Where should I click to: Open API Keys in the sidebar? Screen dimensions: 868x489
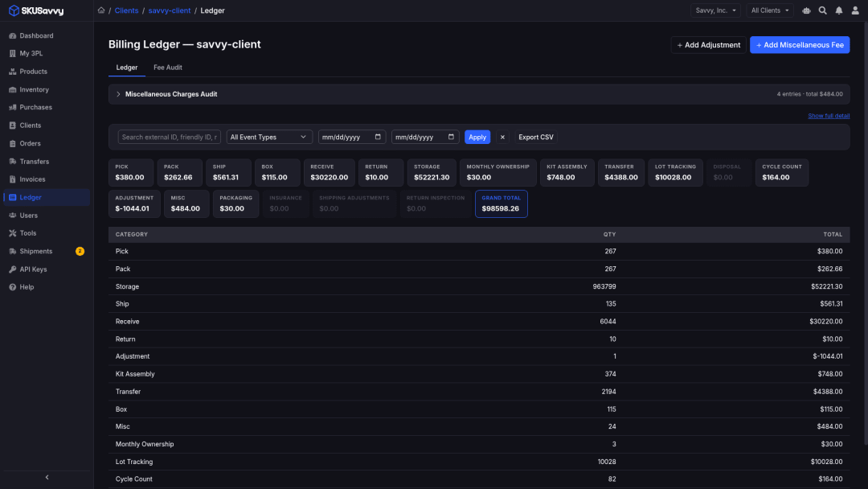[x=47, y=269]
